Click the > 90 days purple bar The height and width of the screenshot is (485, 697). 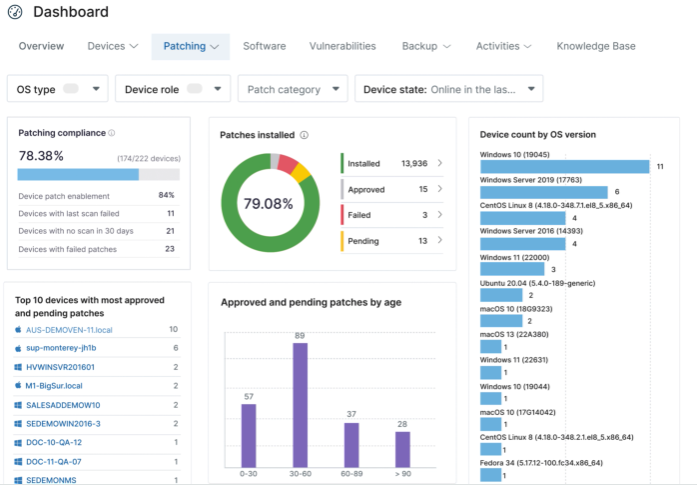[403, 449]
